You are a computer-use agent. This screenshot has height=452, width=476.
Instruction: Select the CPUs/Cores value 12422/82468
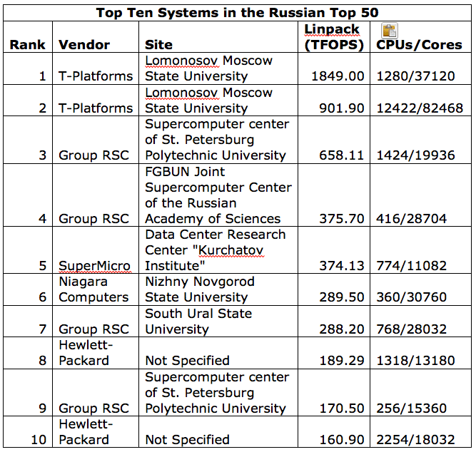point(420,108)
